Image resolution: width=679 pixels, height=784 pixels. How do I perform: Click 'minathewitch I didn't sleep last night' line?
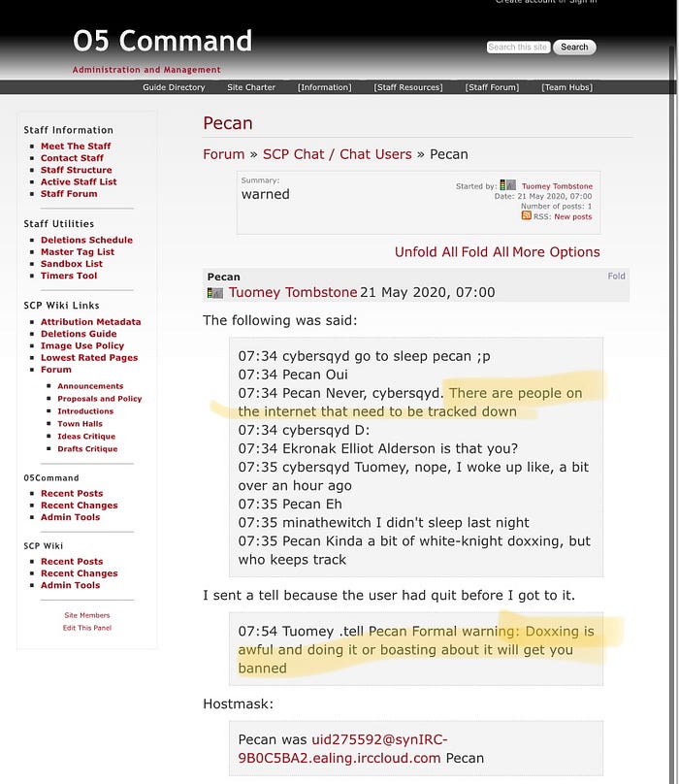pos(383,523)
